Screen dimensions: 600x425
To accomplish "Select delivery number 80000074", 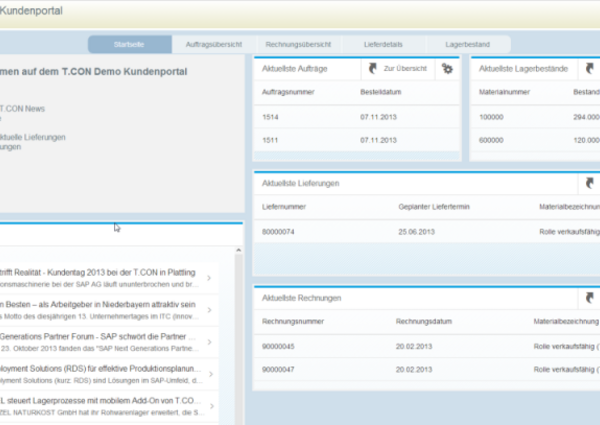I will pyautogui.click(x=278, y=232).
